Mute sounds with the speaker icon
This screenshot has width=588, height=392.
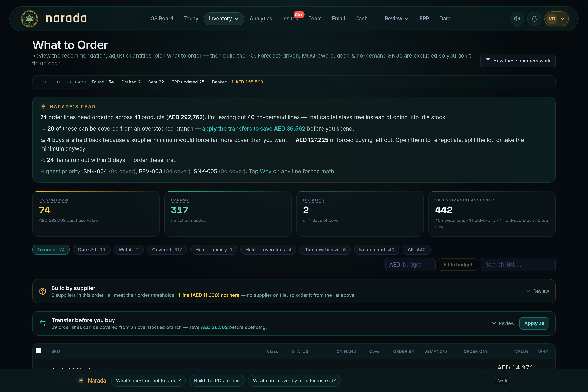coord(517,19)
